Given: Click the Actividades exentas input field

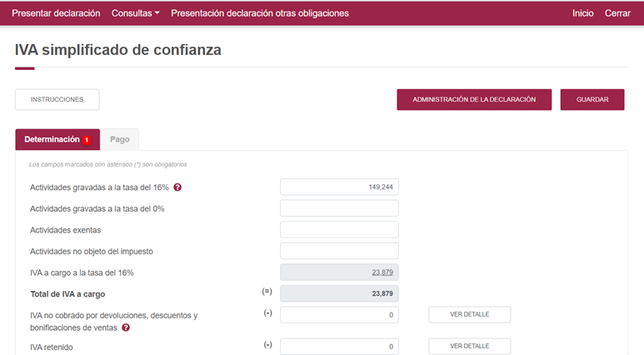Looking at the screenshot, I should (x=339, y=229).
